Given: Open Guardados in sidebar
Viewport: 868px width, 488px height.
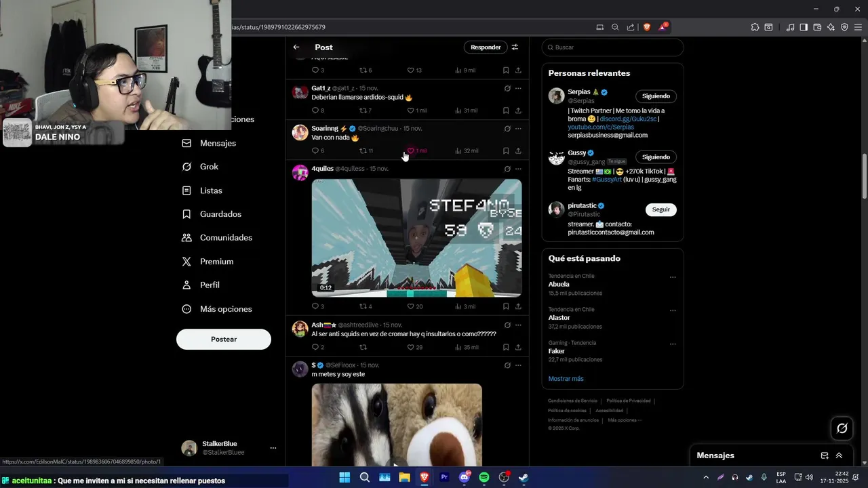Looking at the screenshot, I should click(x=212, y=214).
